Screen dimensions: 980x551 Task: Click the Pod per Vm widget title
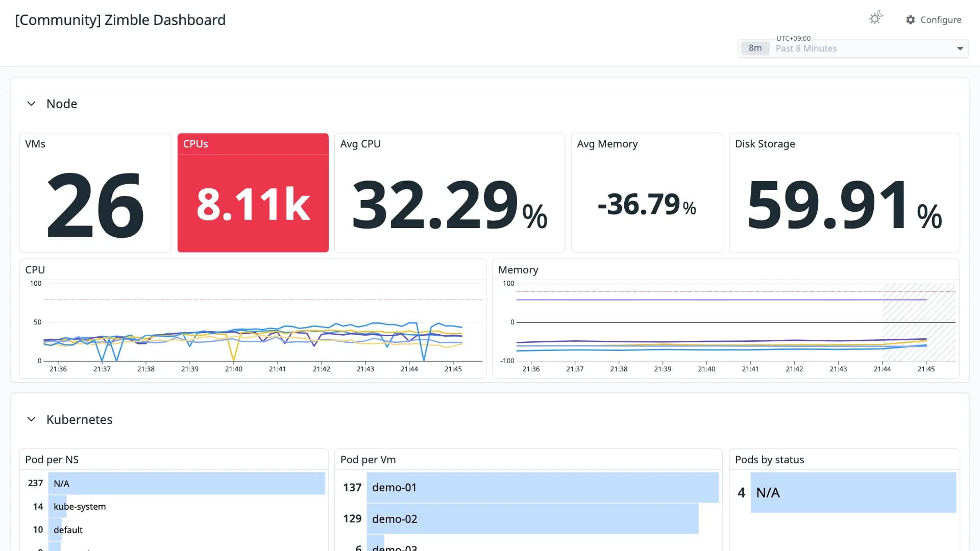tap(368, 460)
